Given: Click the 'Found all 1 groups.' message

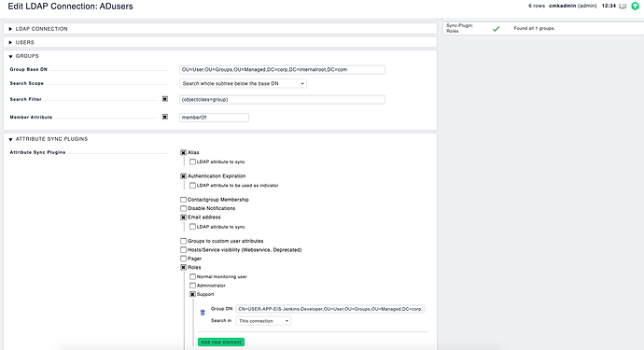Looking at the screenshot, I should [535, 28].
